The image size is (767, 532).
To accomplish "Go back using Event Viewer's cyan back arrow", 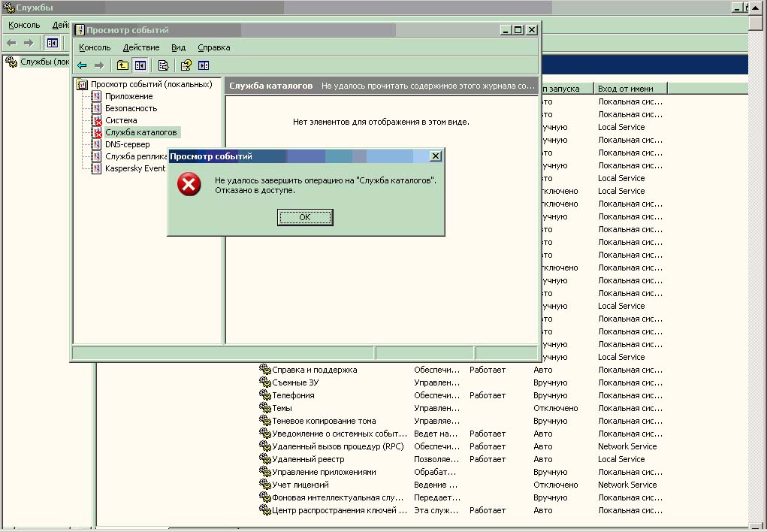I will (82, 65).
